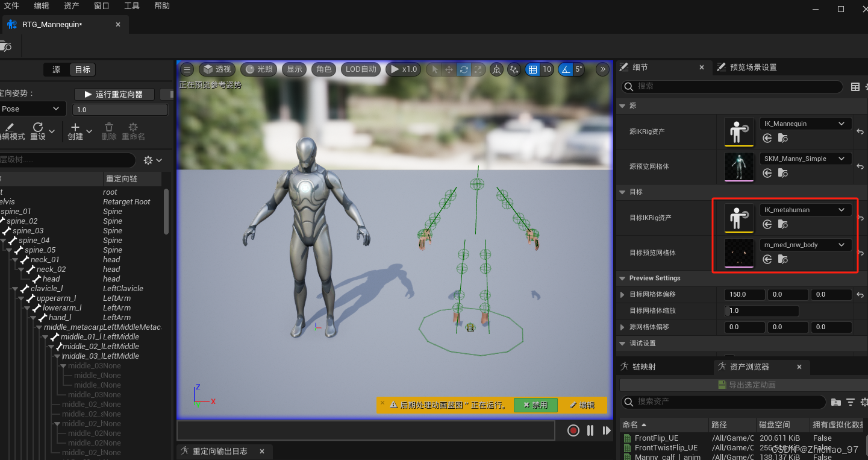The height and width of the screenshot is (460, 868).
Task: Activate the scale gizmo tool
Action: point(479,69)
